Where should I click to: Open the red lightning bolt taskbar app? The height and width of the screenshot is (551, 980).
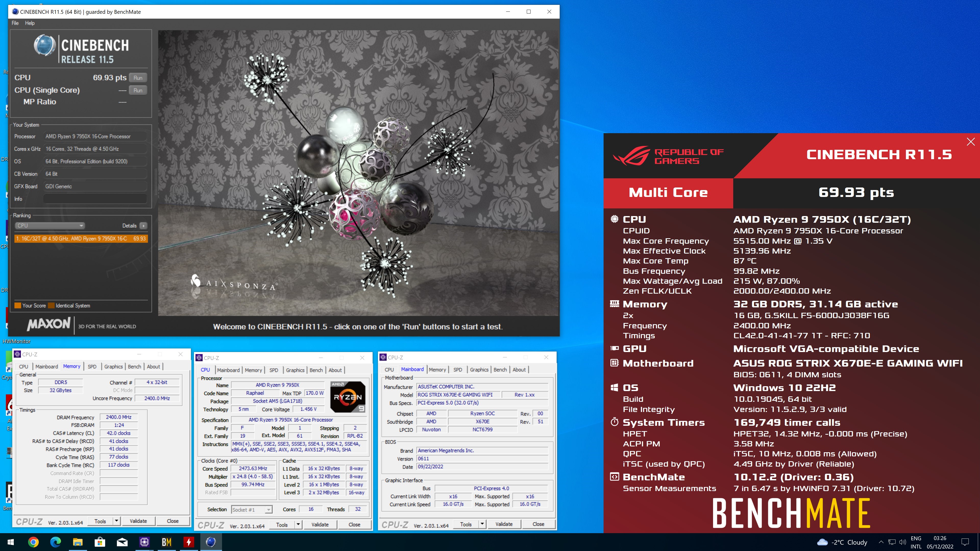click(189, 542)
